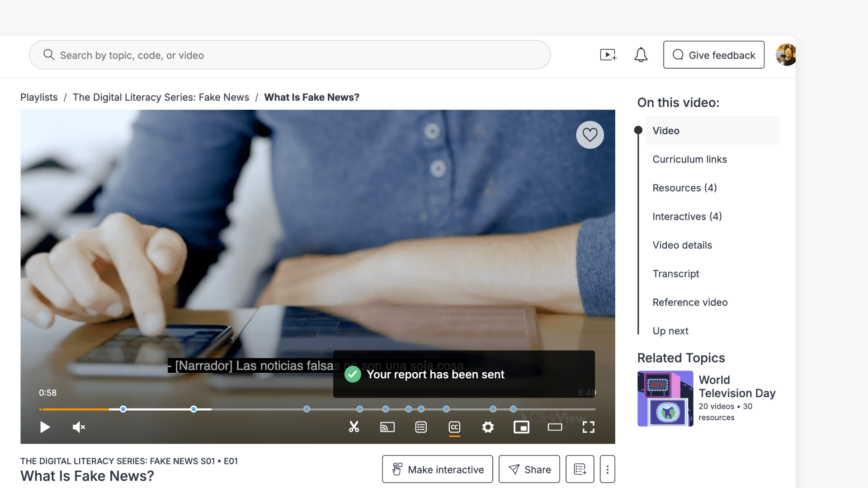Click the search field
Viewport: 868px width, 488px height.
coord(290,55)
